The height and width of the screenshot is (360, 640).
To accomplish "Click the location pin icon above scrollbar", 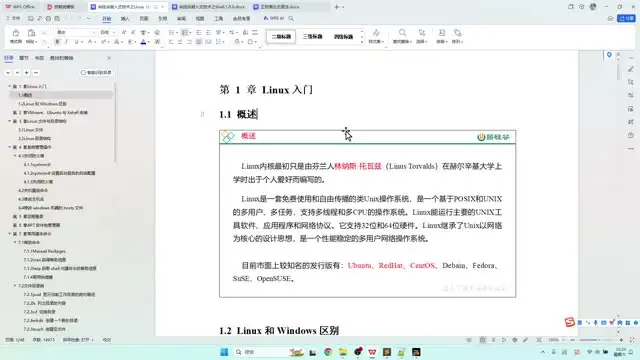I will coord(609,55).
